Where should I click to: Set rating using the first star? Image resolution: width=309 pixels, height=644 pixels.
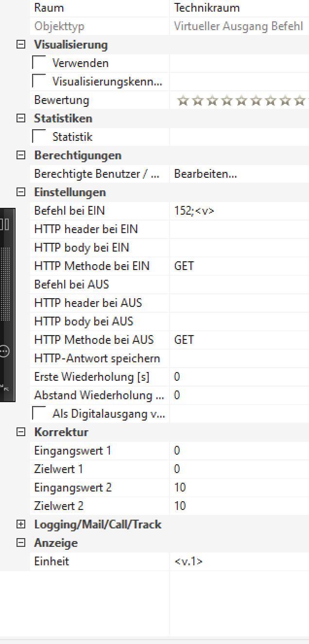click(x=183, y=101)
